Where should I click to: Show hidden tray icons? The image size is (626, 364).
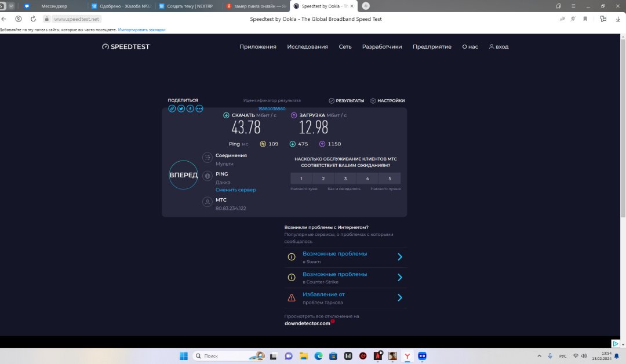pyautogui.click(x=540, y=356)
